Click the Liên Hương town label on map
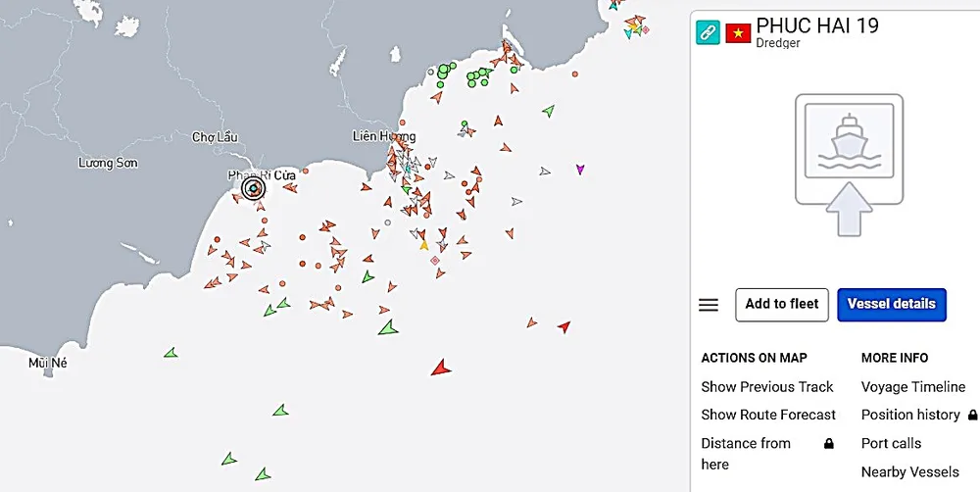The image size is (980, 492). coord(384,136)
